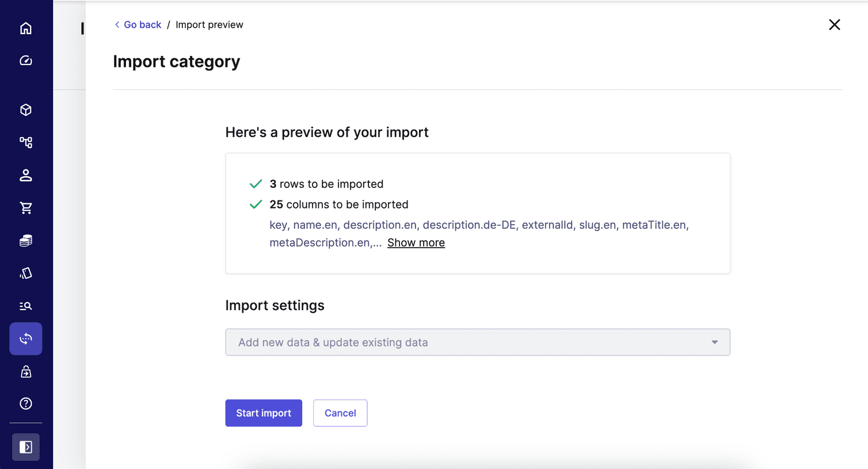The image size is (868, 469).
Task: Cancel the category import
Action: [x=340, y=413]
